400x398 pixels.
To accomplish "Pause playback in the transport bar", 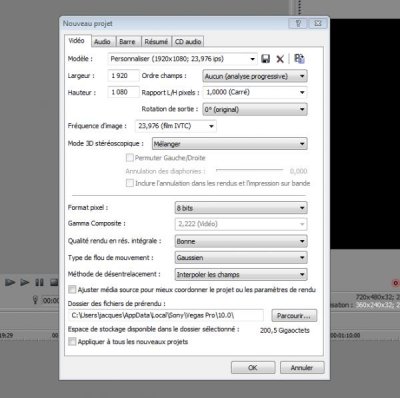I will tap(39, 283).
